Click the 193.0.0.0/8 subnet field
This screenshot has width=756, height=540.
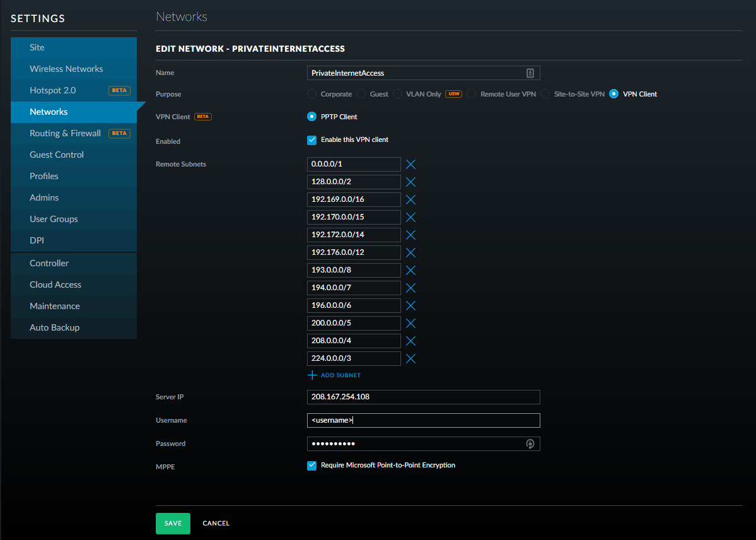[354, 270]
